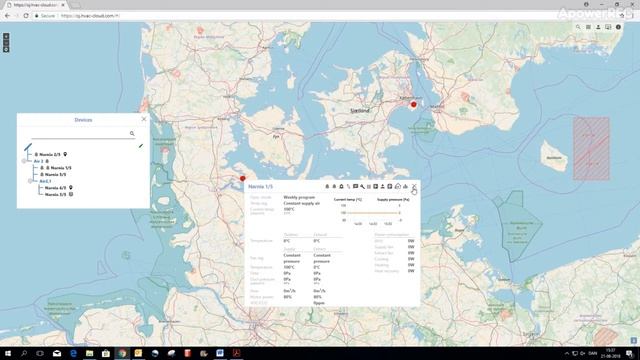Click the 'Constant supply air' value in the popup

(302, 203)
